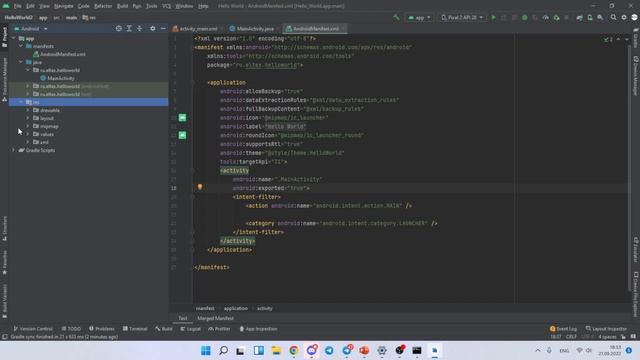Image resolution: width=640 pixels, height=360 pixels.
Task: Select the app run configuration dropdown
Action: [x=419, y=18]
